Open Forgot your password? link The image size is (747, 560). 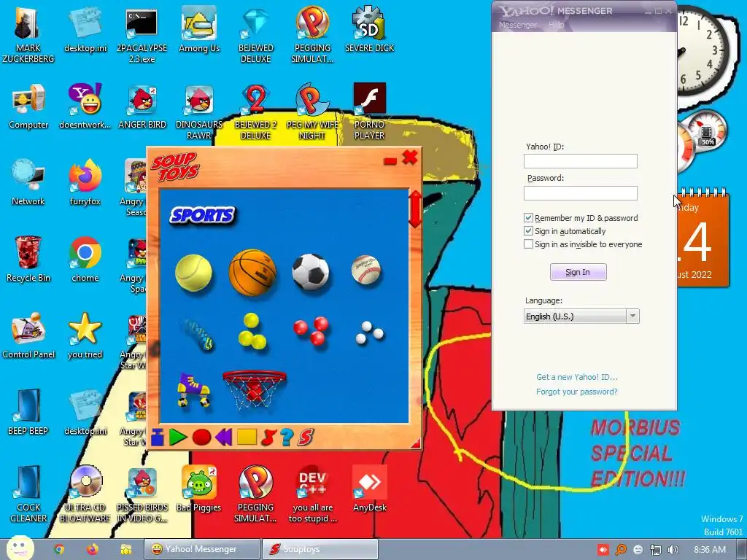[577, 392]
